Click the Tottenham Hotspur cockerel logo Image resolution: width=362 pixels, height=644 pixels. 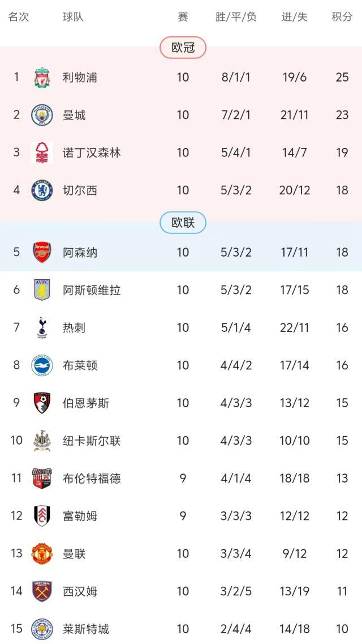(x=42, y=327)
